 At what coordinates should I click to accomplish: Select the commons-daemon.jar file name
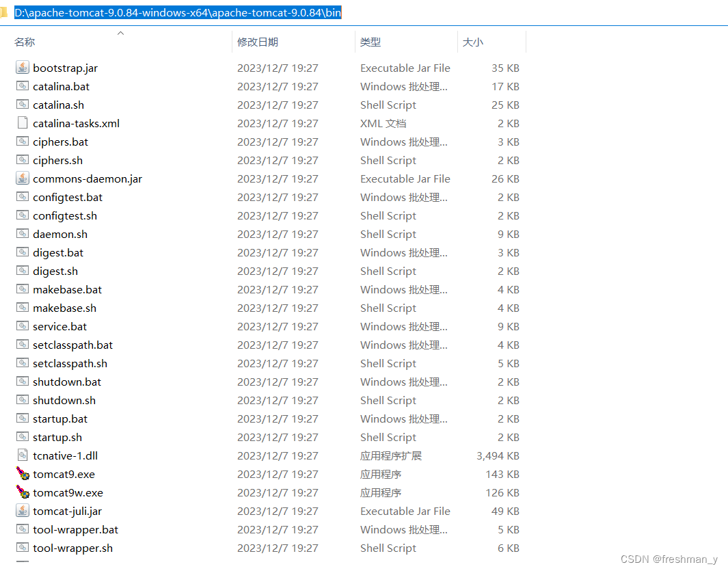pyautogui.click(x=87, y=179)
